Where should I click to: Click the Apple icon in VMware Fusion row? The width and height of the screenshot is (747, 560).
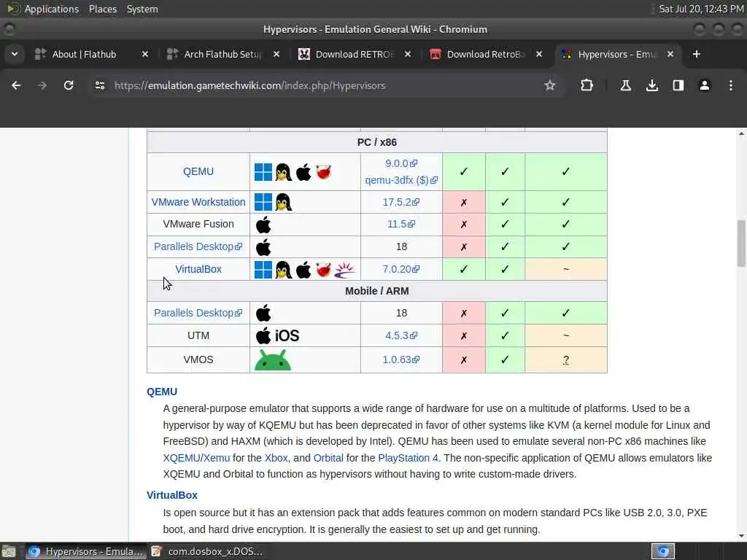tap(263, 225)
